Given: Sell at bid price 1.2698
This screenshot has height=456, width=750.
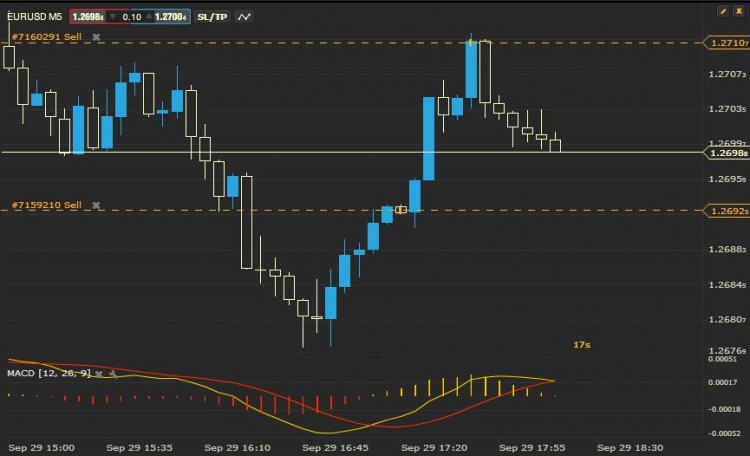Looking at the screenshot, I should pyautogui.click(x=88, y=17).
